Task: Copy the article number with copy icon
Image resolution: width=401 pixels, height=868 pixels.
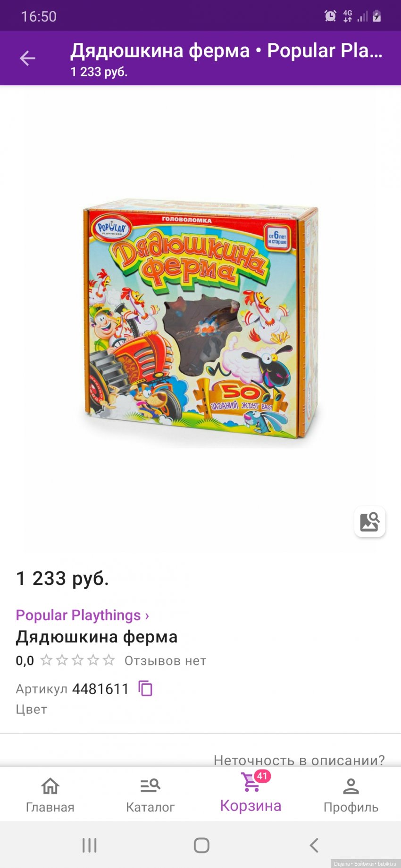Action: 145,688
